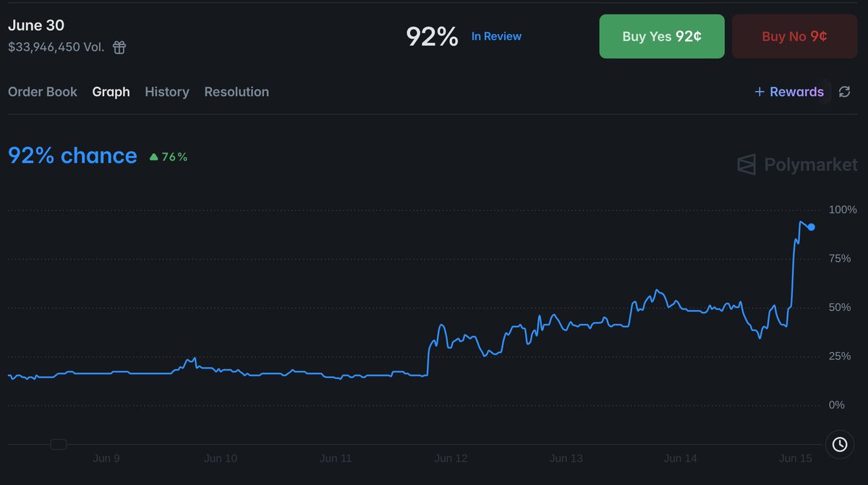Click the 50% y-axis label

[841, 307]
